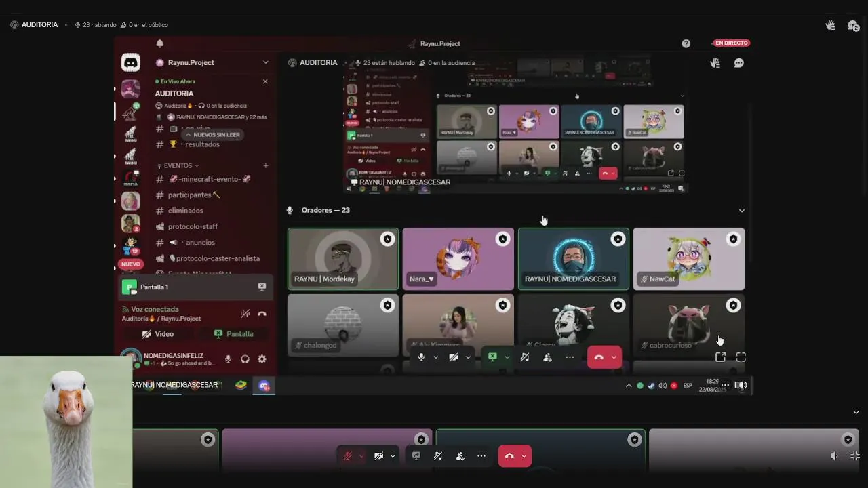Click NUEVOS SIN LEER jump button
The width and height of the screenshot is (868, 488).
tap(213, 134)
